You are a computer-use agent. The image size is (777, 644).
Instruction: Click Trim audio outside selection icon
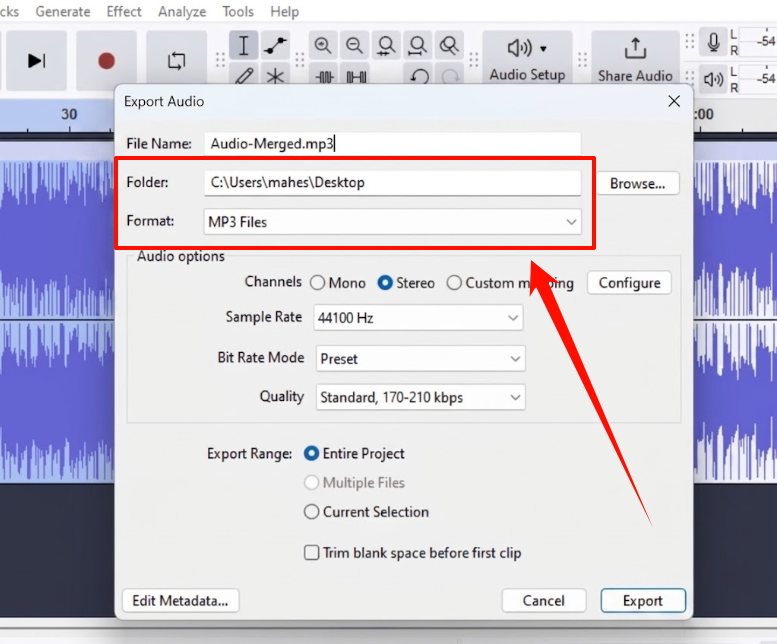click(x=325, y=76)
